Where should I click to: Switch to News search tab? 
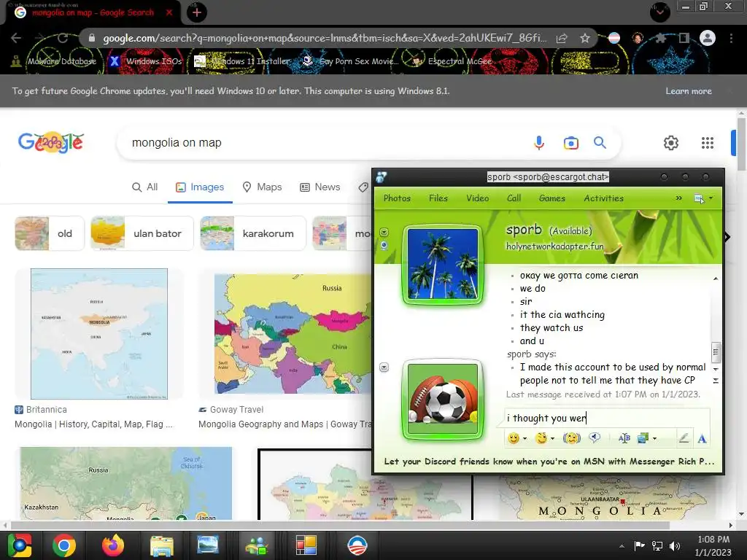click(320, 187)
